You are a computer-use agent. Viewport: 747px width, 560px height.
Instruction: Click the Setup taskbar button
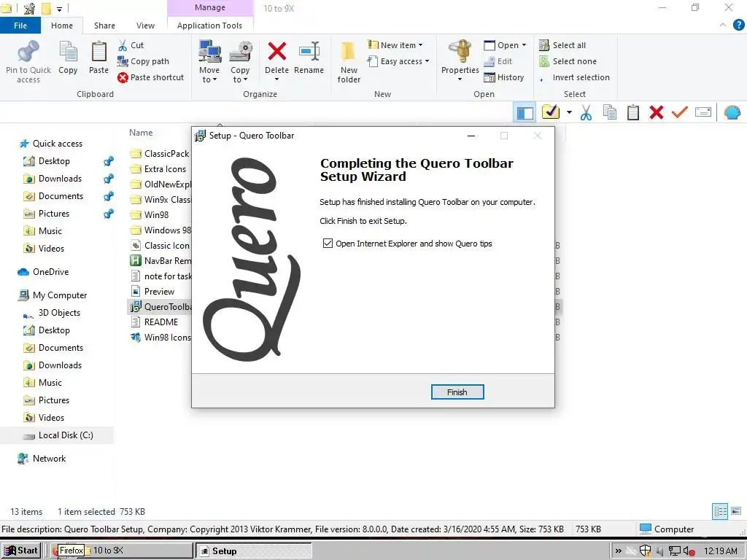pos(254,551)
